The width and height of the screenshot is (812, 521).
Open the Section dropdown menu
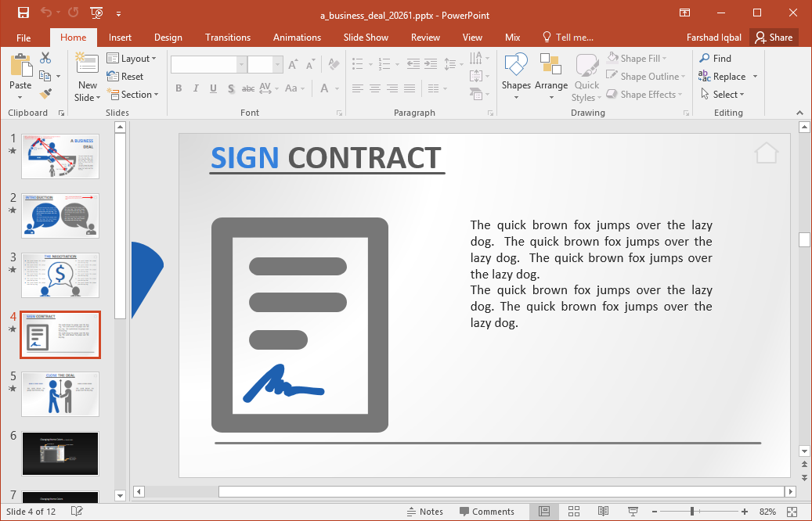(132, 95)
